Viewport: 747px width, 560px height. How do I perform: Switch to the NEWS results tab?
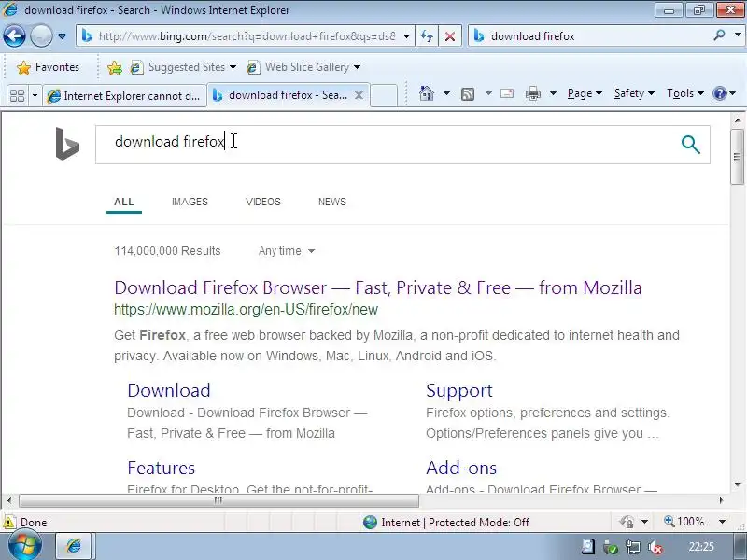click(x=332, y=202)
